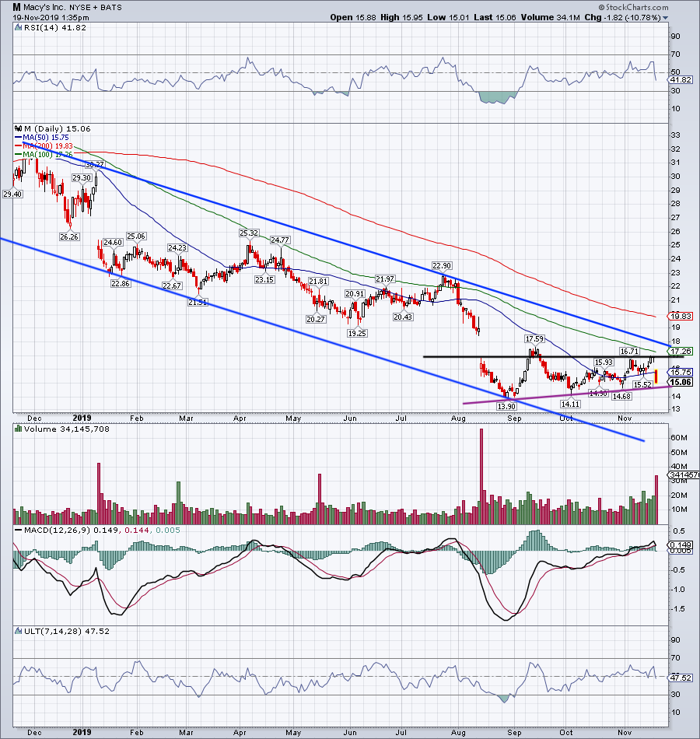
Task: Click the 0.149 MACD value tag
Action: 681,545
